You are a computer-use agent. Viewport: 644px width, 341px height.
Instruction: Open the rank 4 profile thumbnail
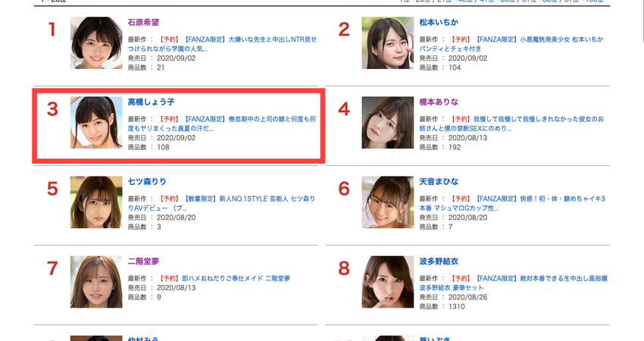coord(388,123)
